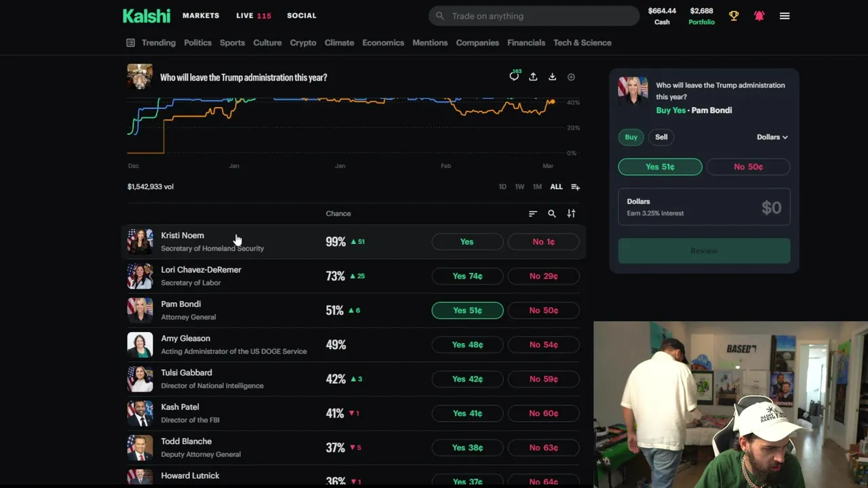Viewport: 868px width, 488px height.
Task: Click Yes 41¢ for Kash Patel
Action: coord(467,413)
